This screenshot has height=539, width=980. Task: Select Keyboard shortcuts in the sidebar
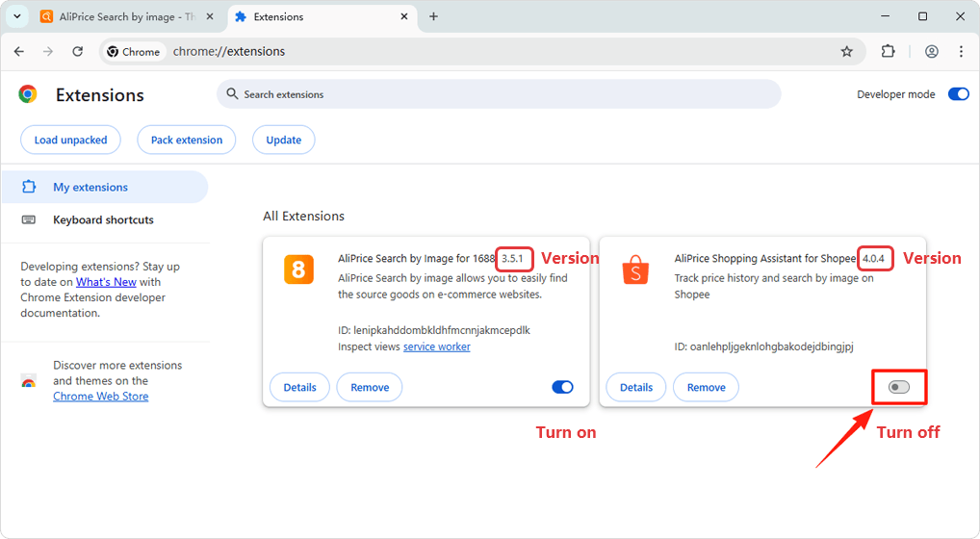(x=103, y=219)
